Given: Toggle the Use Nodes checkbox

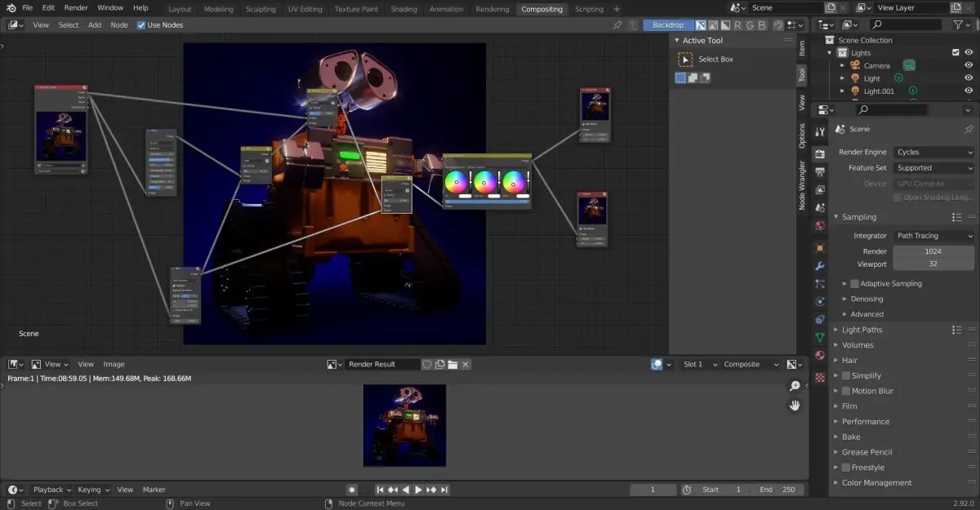Looking at the screenshot, I should pos(141,24).
